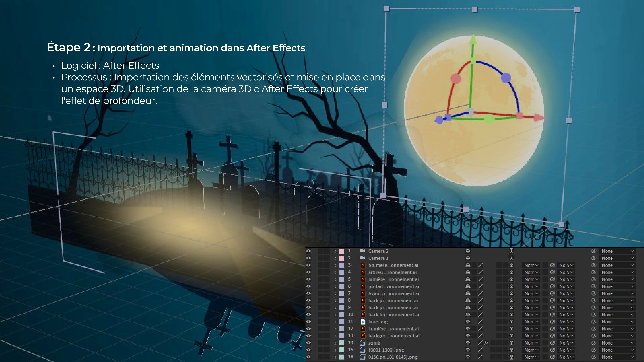Screen dimensions: 644x362
Task: Click the track matte pick whip on layer 3
Action: (552, 265)
